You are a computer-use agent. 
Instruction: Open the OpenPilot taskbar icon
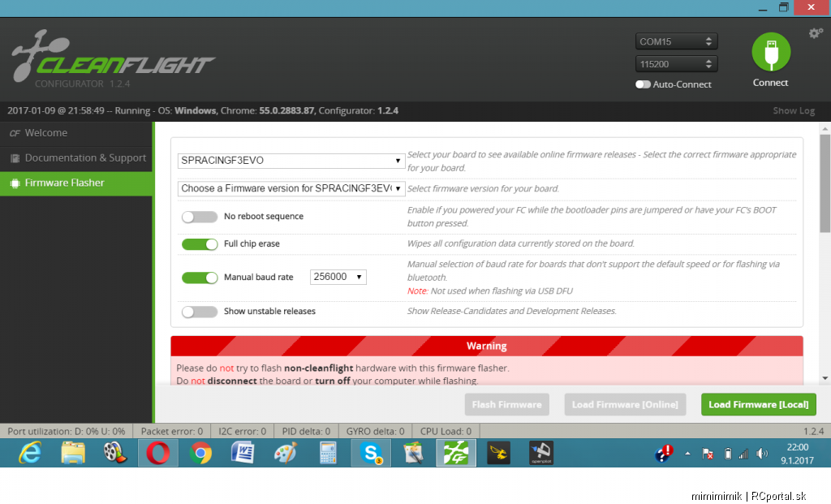coord(541,453)
